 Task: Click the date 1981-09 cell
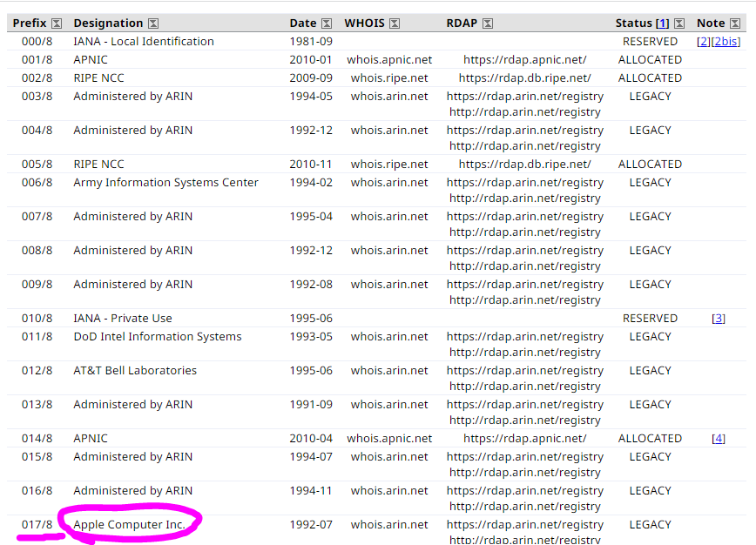click(311, 42)
